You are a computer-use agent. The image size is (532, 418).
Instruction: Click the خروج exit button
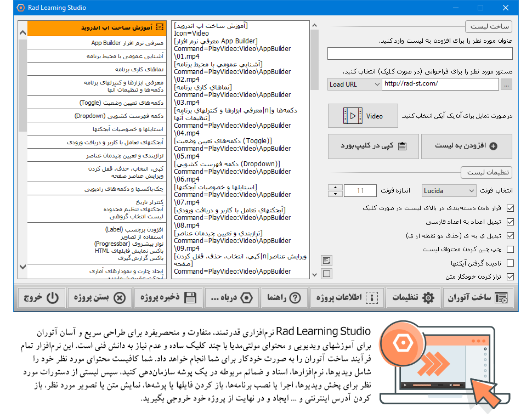coord(41,297)
